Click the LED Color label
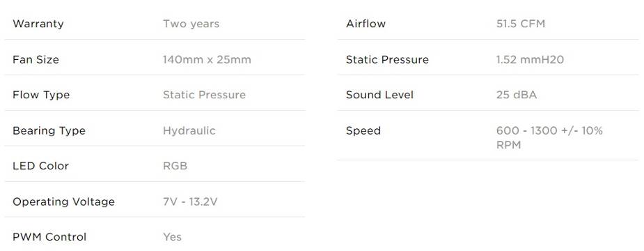Image resolution: width=644 pixels, height=251 pixels. (x=40, y=166)
